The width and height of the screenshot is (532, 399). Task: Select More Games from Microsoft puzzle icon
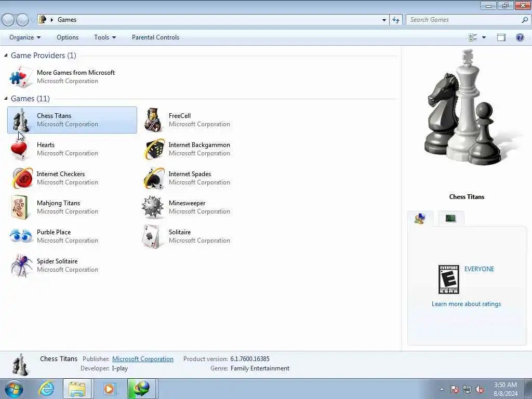coord(21,77)
